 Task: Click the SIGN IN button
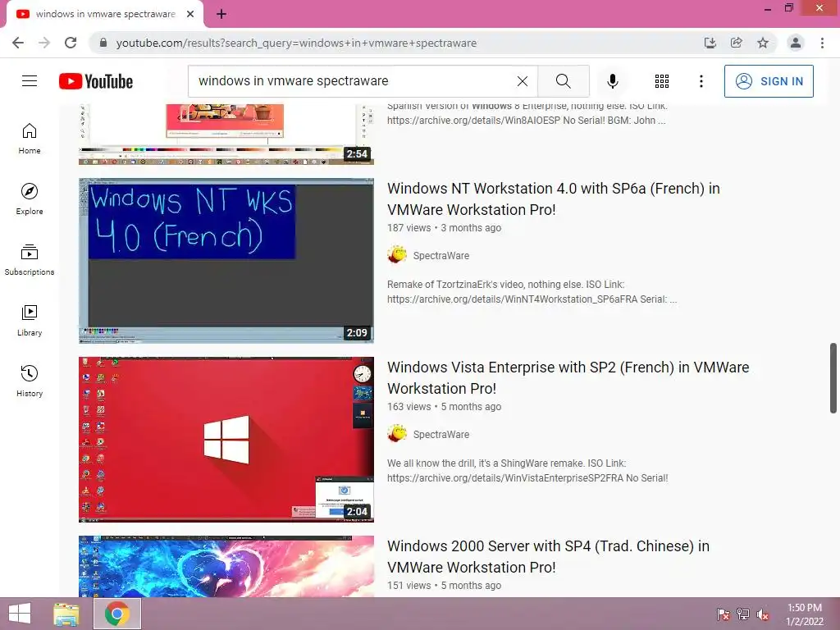tap(769, 81)
